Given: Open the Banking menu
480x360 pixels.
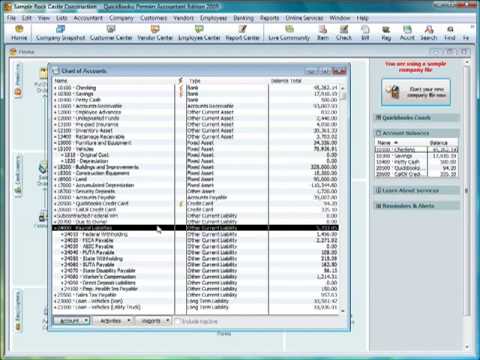Looking at the screenshot, I should [x=244, y=18].
